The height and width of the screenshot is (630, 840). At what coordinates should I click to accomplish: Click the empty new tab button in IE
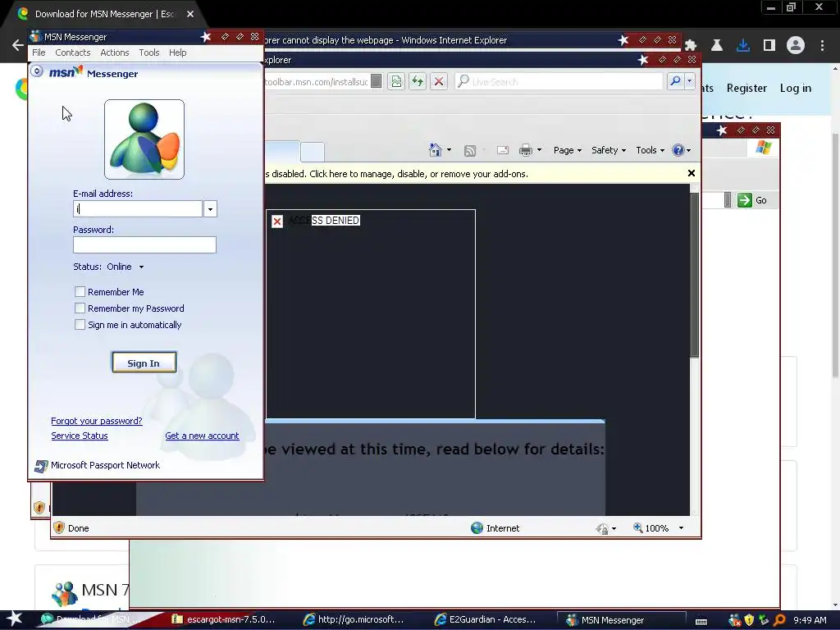(x=313, y=152)
